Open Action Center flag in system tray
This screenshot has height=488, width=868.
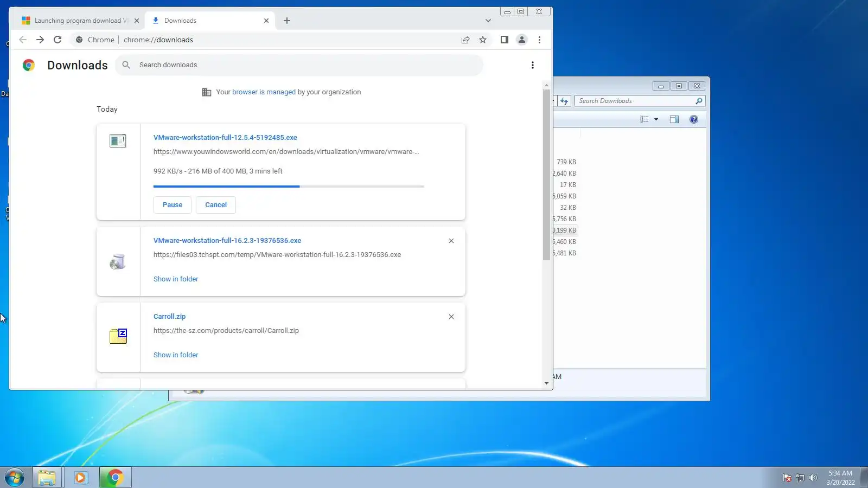pyautogui.click(x=787, y=478)
